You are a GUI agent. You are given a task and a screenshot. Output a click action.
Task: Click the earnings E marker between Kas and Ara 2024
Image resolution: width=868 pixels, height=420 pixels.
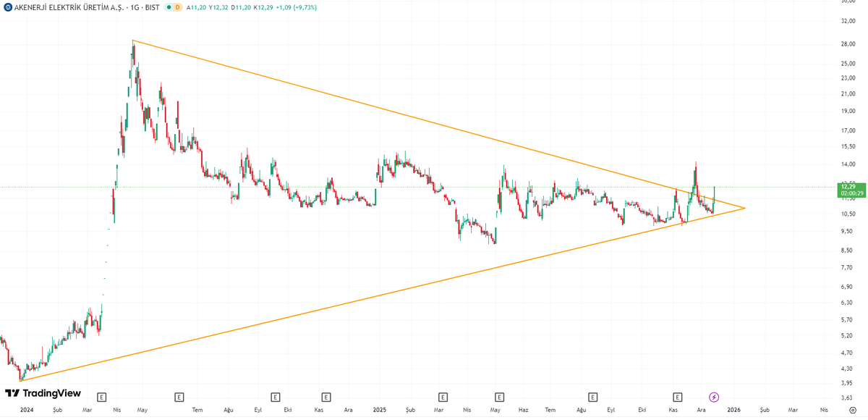point(326,397)
